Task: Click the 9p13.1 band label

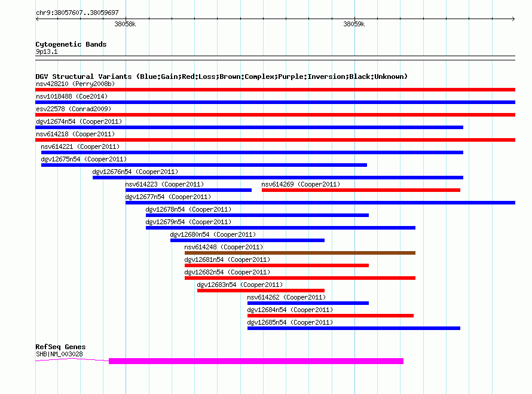Action: 47,51
